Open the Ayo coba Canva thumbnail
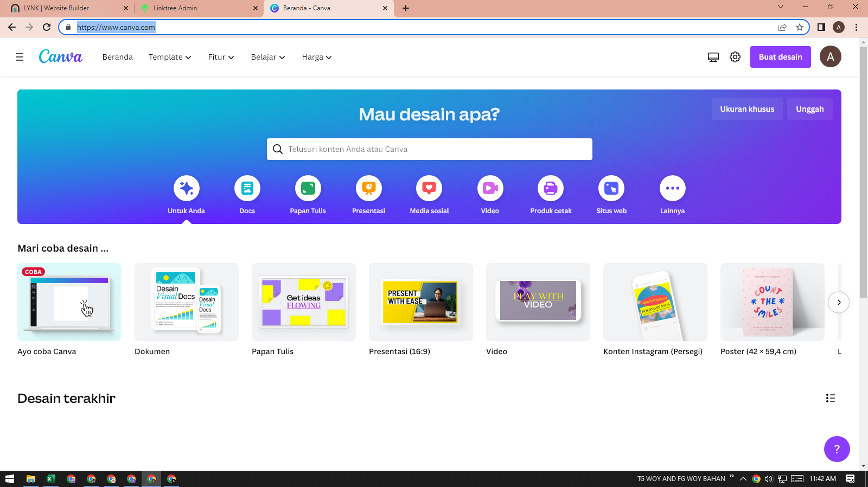This screenshot has height=487, width=868. [69, 302]
